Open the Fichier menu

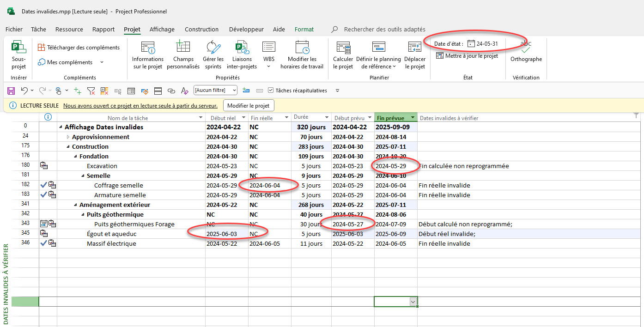14,29
